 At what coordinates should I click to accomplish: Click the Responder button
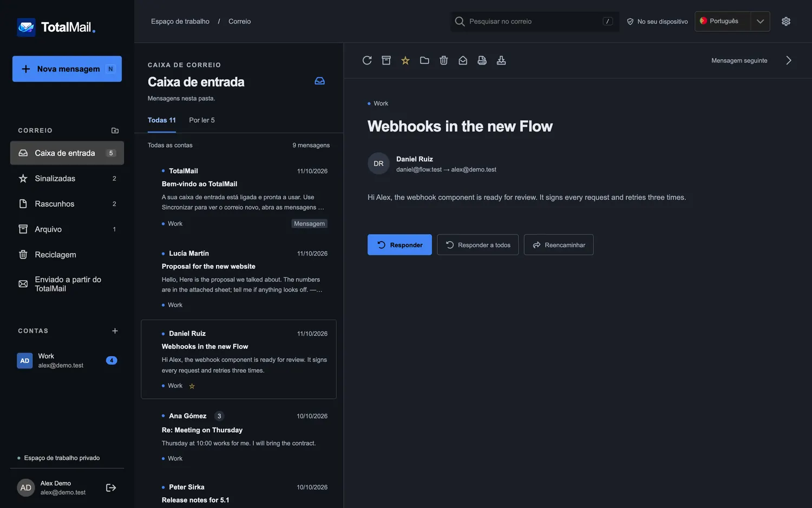pyautogui.click(x=400, y=245)
